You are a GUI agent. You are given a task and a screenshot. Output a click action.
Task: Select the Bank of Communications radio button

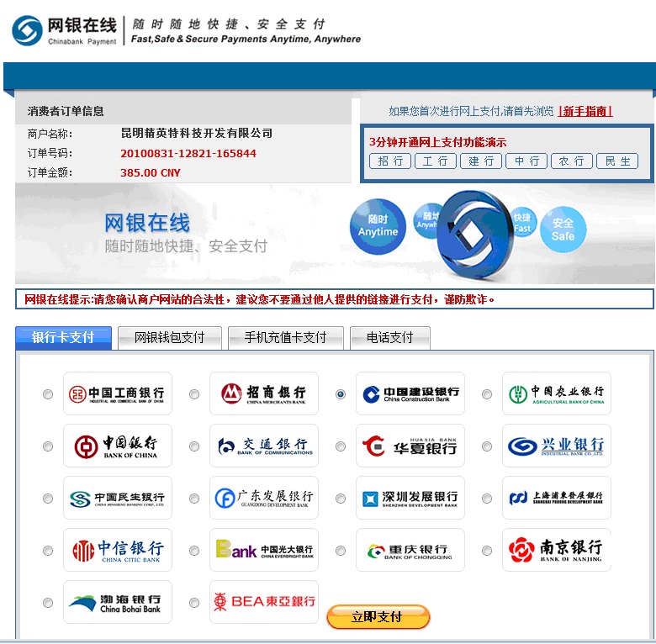point(194,446)
